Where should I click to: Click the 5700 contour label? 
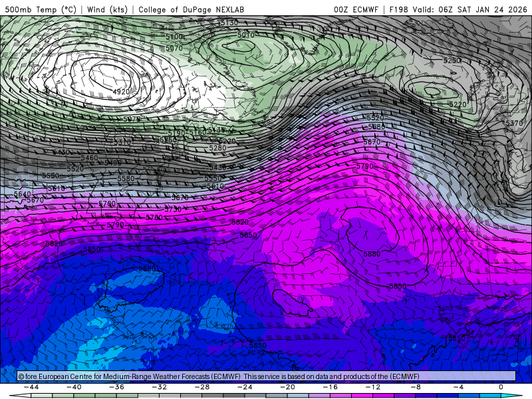pos(107,203)
